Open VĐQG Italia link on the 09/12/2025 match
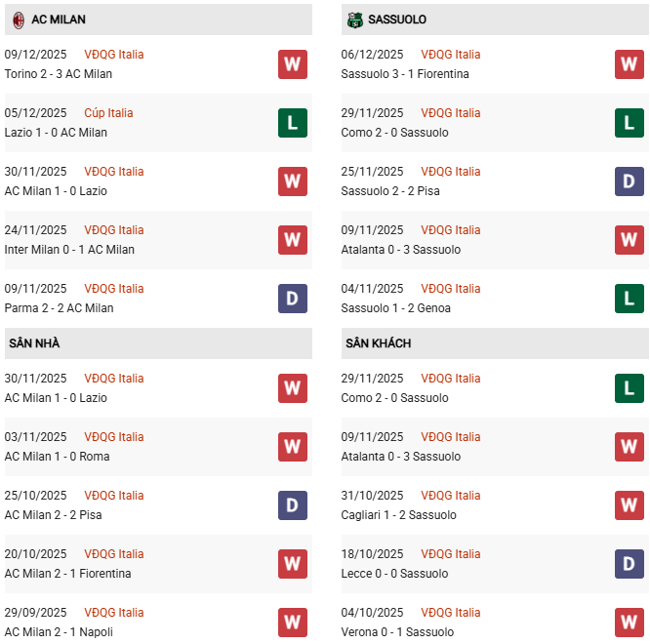650x644 pixels. coord(113,55)
